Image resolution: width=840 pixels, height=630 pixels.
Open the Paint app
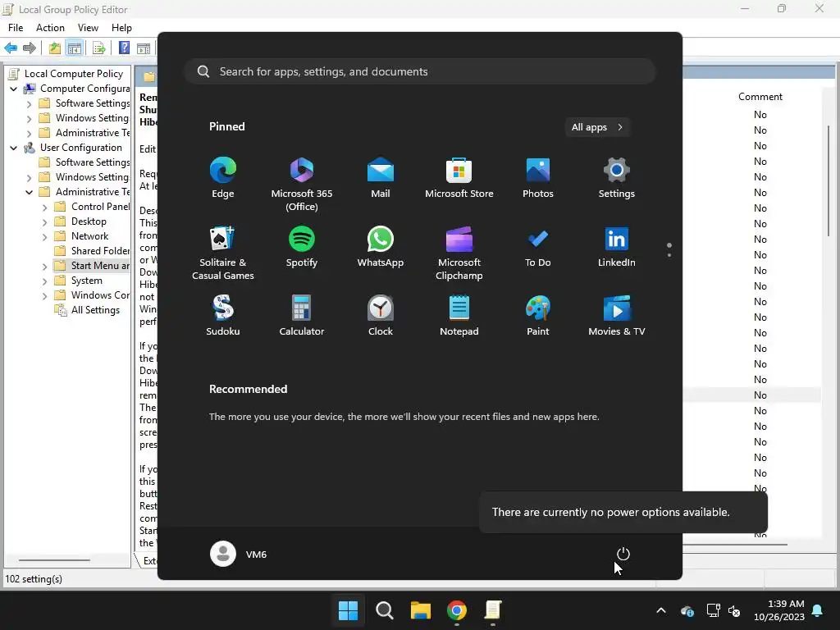pyautogui.click(x=538, y=316)
